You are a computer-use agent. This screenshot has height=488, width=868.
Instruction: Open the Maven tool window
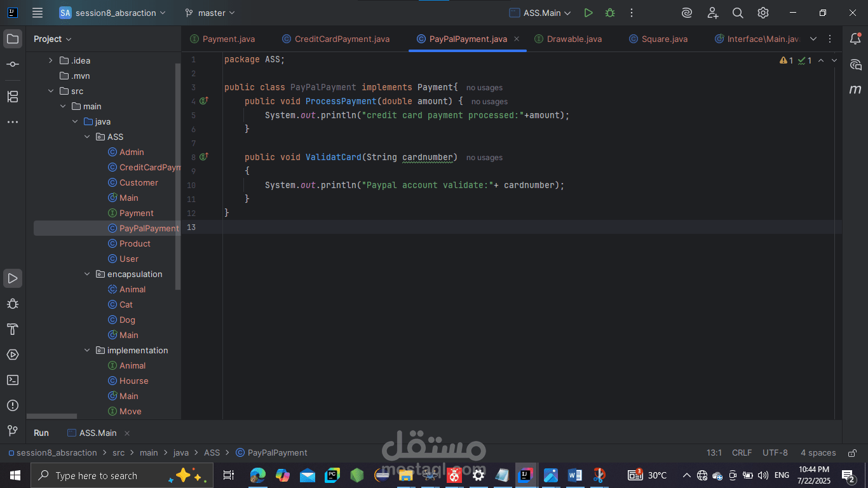pos(855,90)
